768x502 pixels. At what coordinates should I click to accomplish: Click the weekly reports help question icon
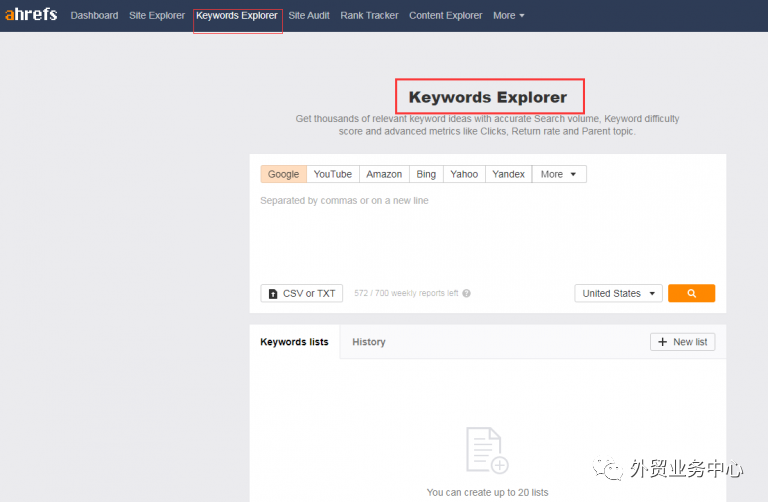click(466, 293)
